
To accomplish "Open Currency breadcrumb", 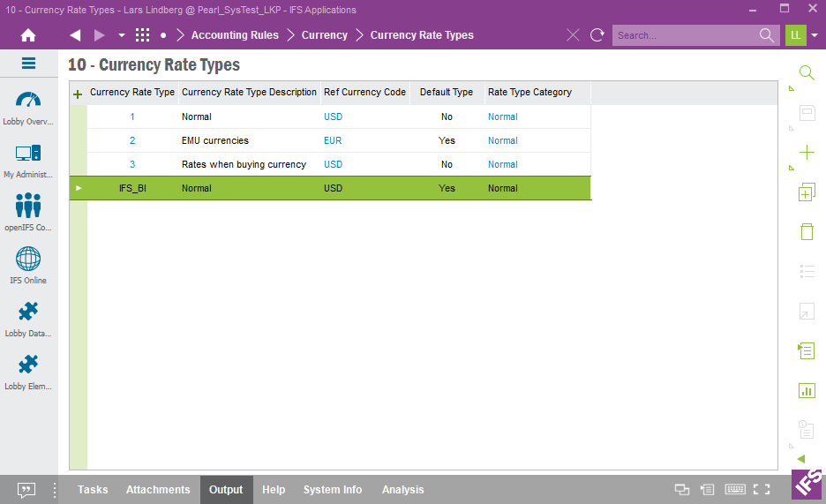I will pyautogui.click(x=325, y=35).
